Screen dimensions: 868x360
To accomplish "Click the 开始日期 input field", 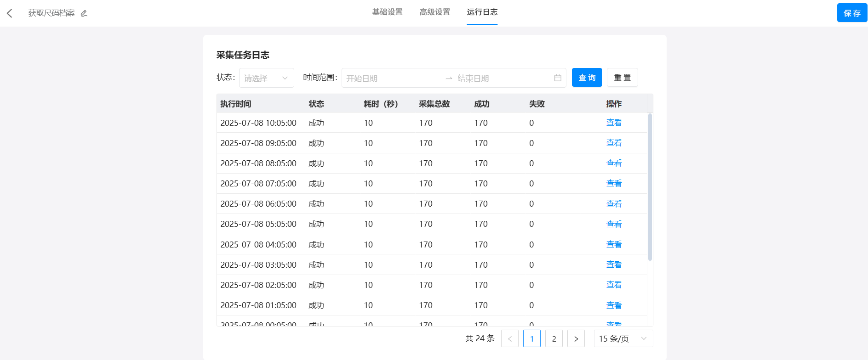I will point(391,79).
